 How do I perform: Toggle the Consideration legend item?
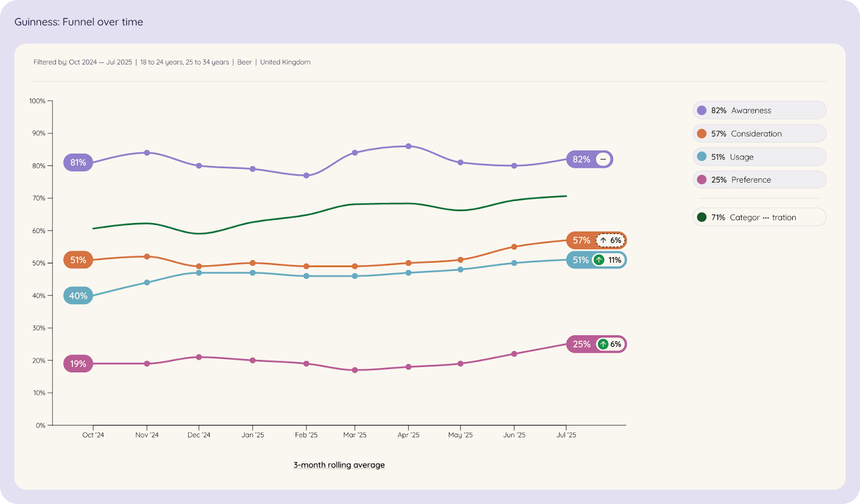[x=759, y=134]
